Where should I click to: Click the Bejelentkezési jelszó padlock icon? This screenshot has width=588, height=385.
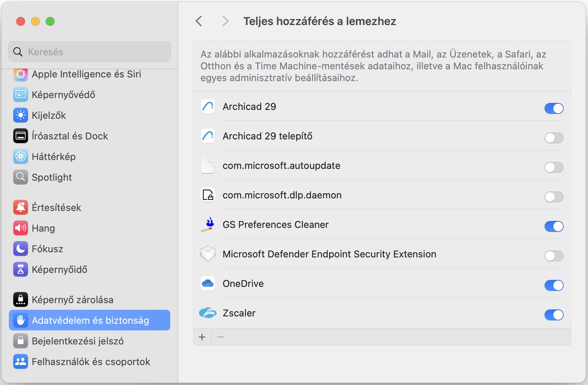[21, 341]
